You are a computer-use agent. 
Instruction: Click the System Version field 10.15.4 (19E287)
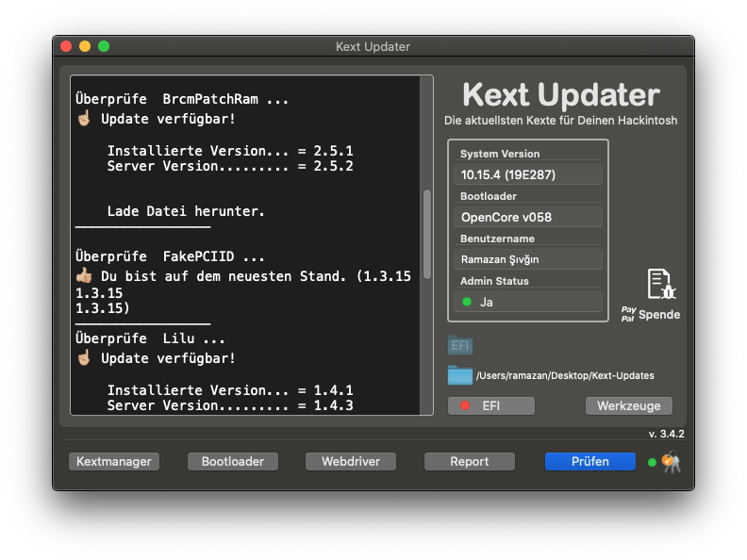coord(528,174)
